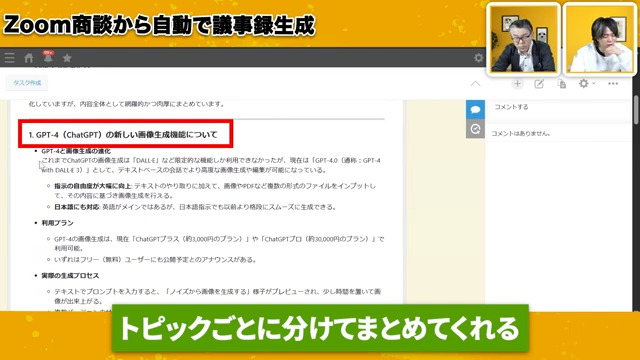Click the bullet GPT-4と画像生成の進化
This screenshot has height=360, width=640.
coord(76,151)
